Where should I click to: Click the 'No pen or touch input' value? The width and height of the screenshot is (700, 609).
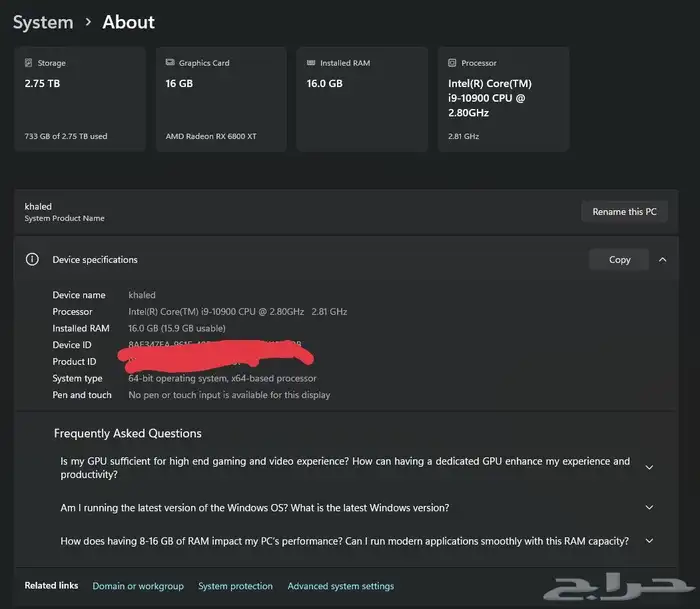pos(229,395)
